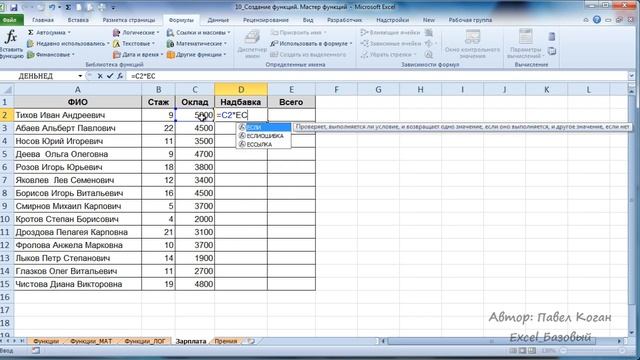Click the Sigma sum icon in quick access toolbar

pyautogui.click(x=68, y=7)
